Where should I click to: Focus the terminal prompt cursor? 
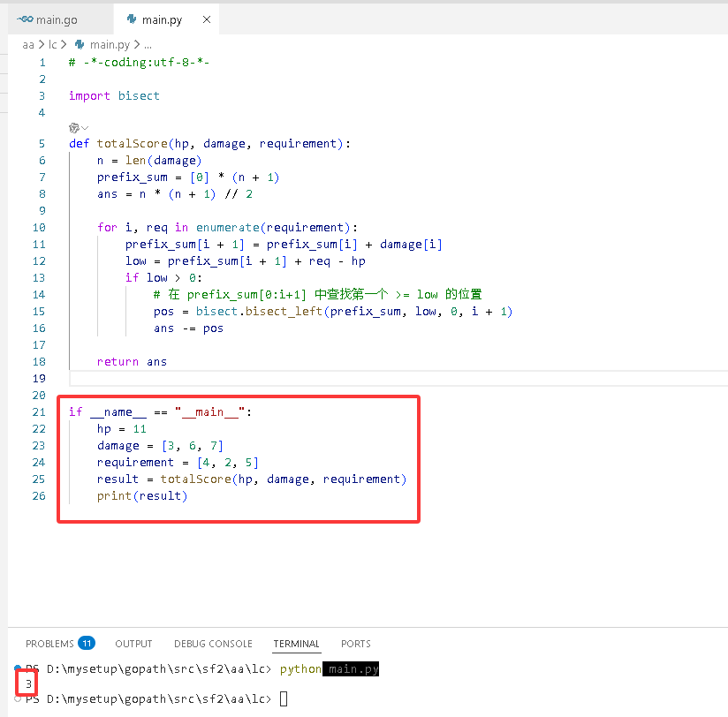(x=284, y=699)
